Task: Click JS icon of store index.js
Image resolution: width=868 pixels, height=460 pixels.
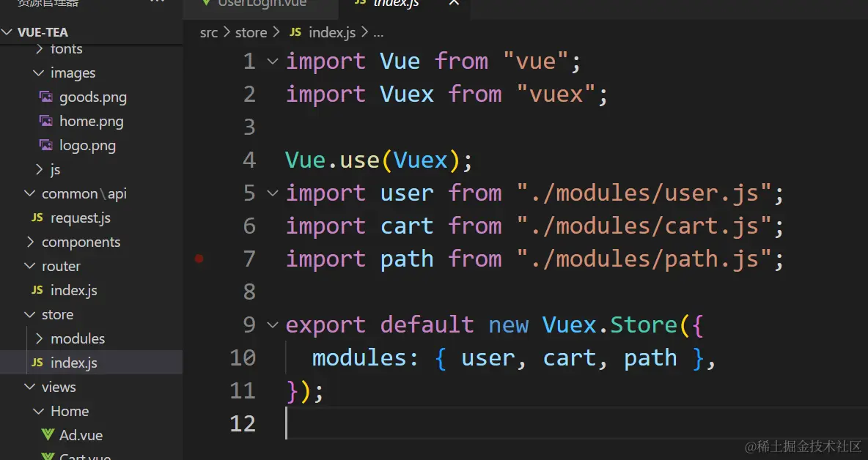Action: (37, 362)
